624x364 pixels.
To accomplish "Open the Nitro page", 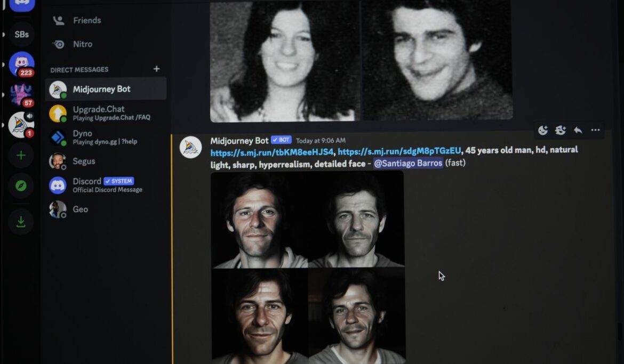I will (x=84, y=44).
